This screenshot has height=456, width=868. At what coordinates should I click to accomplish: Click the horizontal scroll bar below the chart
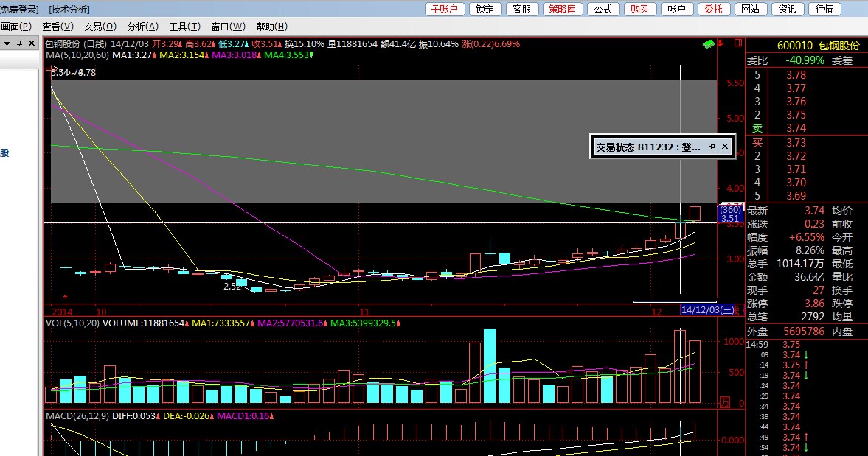tap(675, 301)
